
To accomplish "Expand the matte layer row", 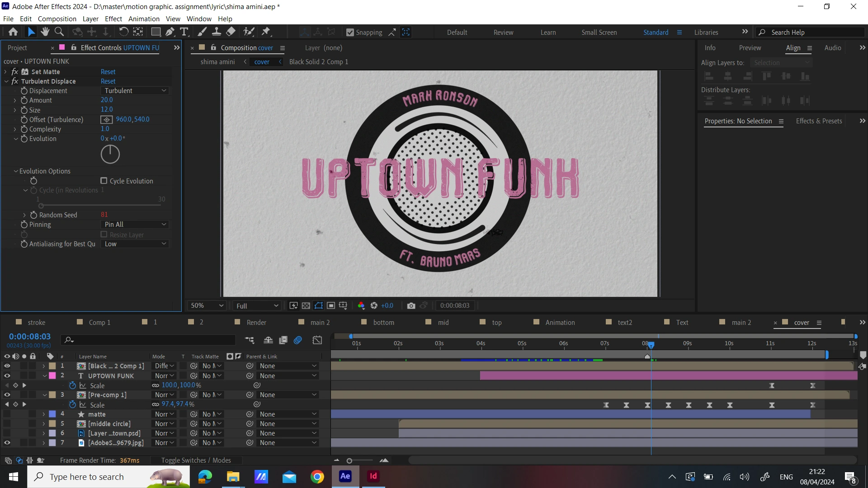I will [44, 414].
